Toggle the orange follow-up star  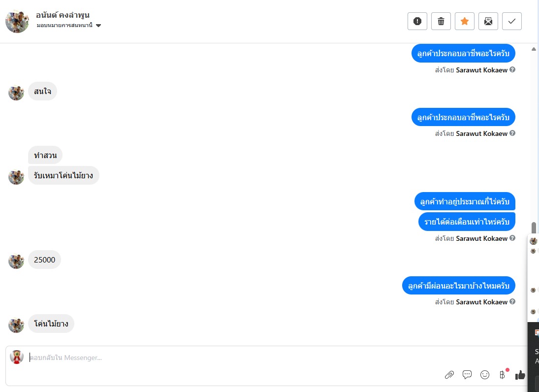coord(465,21)
